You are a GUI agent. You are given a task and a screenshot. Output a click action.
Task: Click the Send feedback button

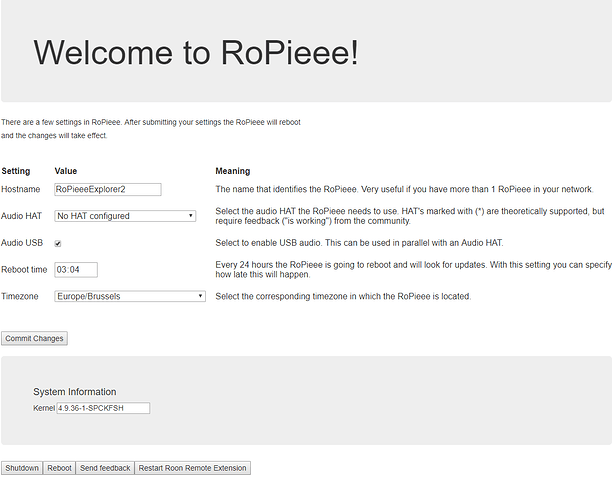(105, 468)
